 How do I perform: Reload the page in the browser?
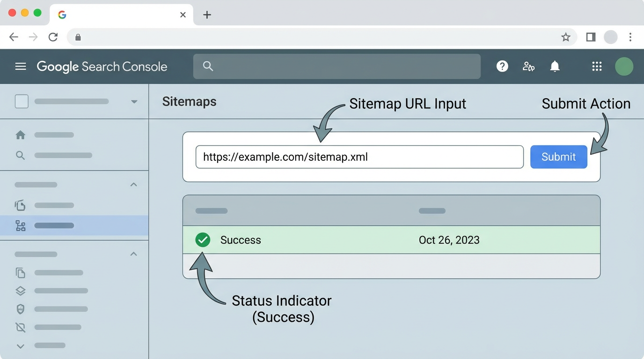tap(53, 37)
